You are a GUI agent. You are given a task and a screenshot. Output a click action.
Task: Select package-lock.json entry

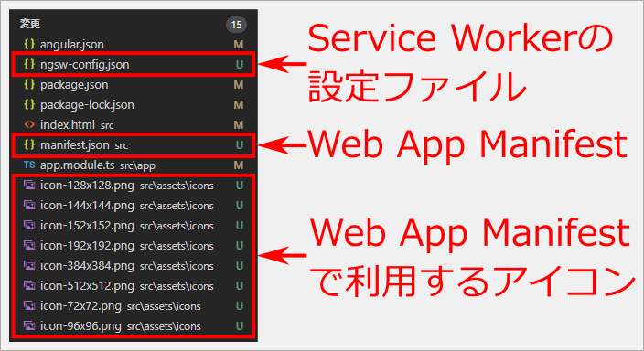pyautogui.click(x=134, y=105)
